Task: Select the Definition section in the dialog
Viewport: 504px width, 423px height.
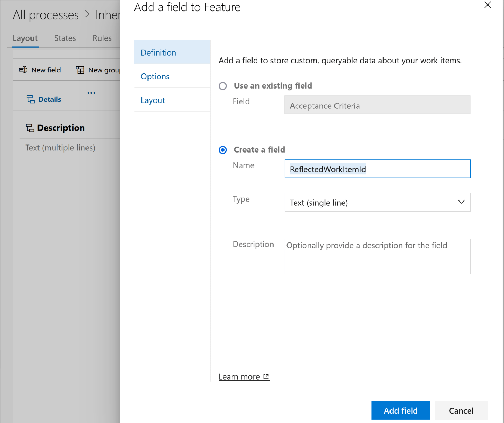Action: pyautogui.click(x=158, y=52)
